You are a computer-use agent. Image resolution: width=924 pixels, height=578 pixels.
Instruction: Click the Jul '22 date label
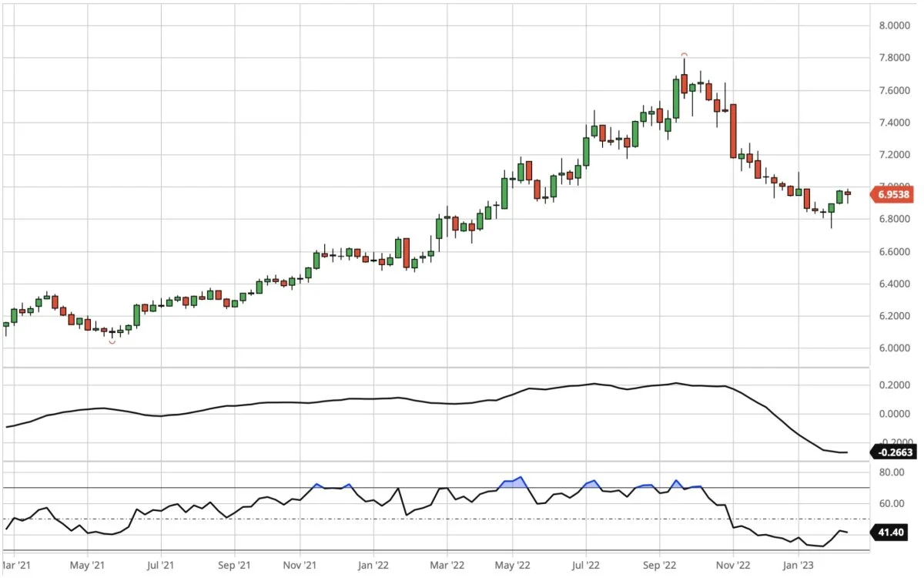(584, 564)
